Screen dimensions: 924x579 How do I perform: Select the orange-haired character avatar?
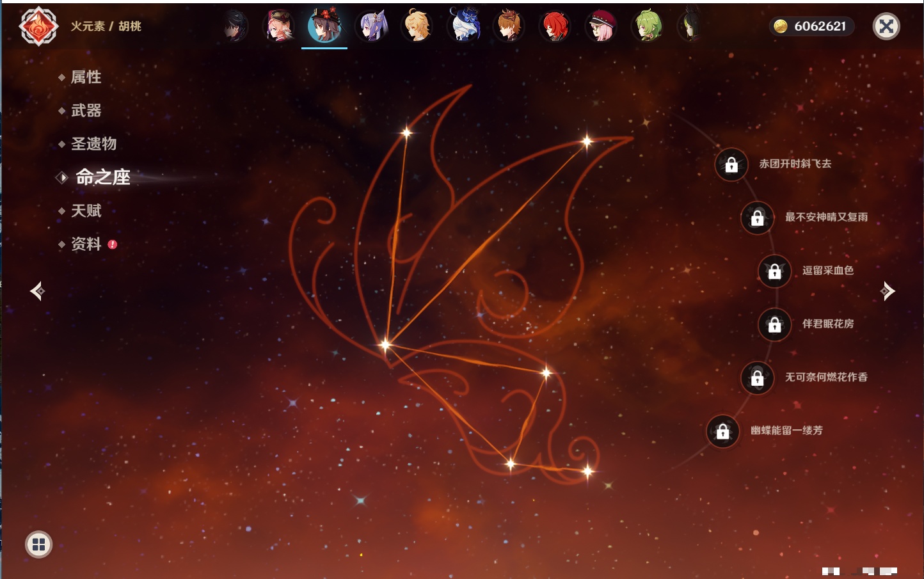(509, 26)
